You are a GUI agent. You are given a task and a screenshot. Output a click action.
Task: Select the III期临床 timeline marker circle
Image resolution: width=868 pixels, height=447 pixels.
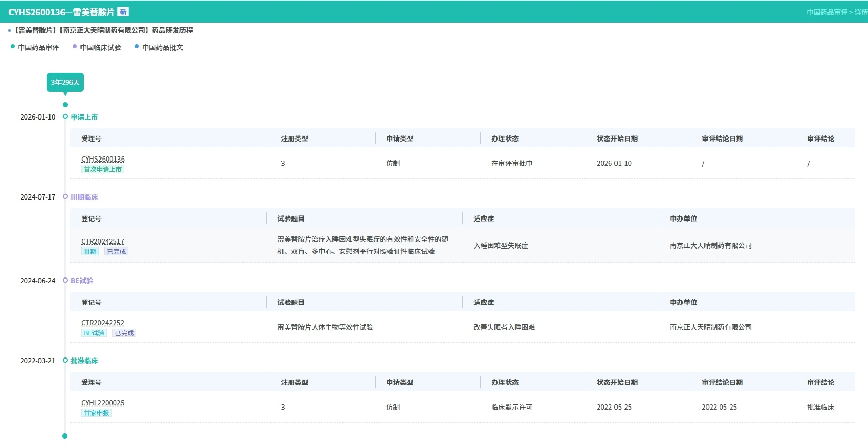pos(65,197)
